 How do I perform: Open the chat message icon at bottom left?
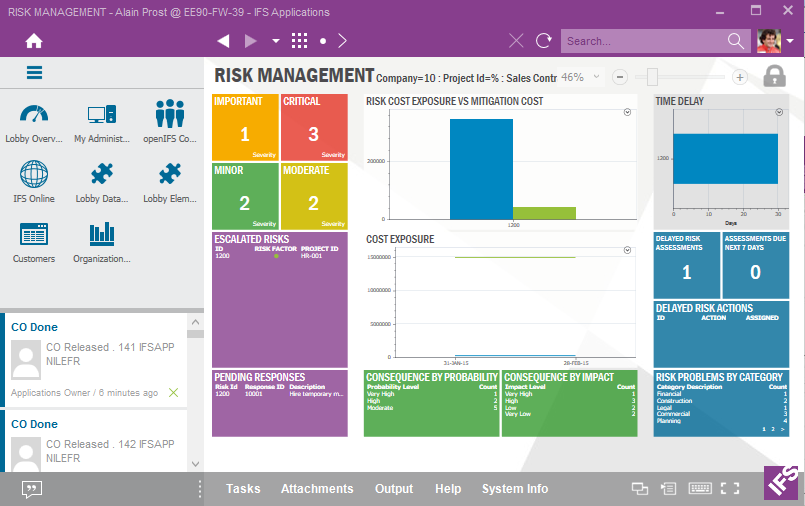click(x=32, y=489)
